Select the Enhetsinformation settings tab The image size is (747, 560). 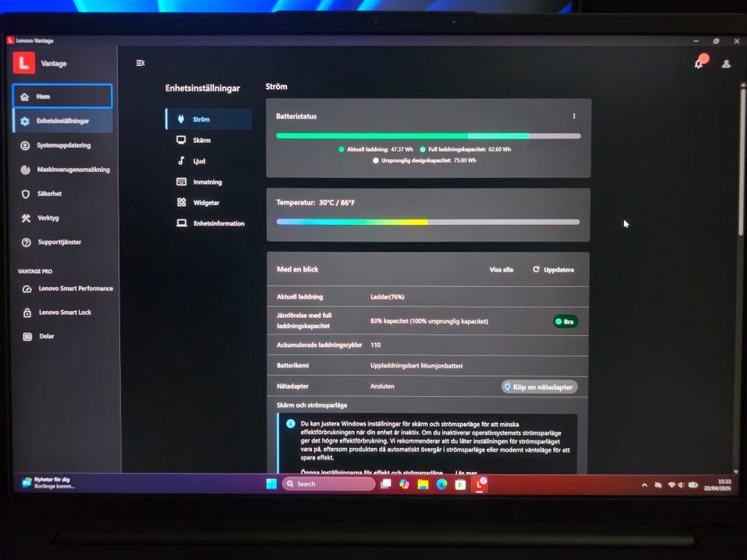209,223
